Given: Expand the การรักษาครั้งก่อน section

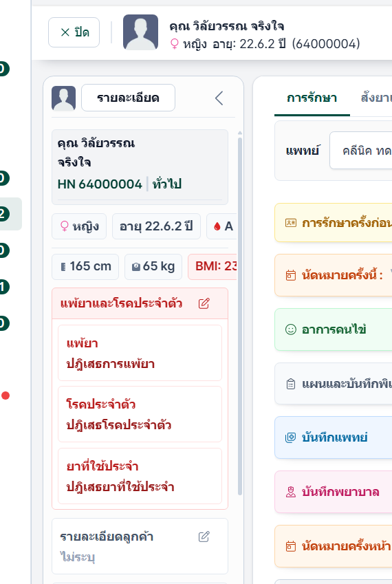Looking at the screenshot, I should pos(333,223).
